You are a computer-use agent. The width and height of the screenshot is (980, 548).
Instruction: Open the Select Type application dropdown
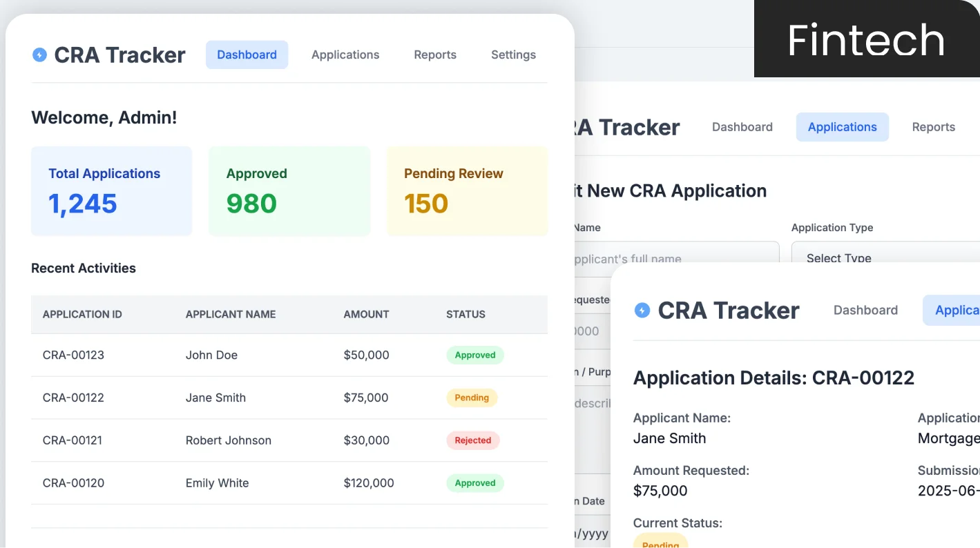click(x=884, y=257)
